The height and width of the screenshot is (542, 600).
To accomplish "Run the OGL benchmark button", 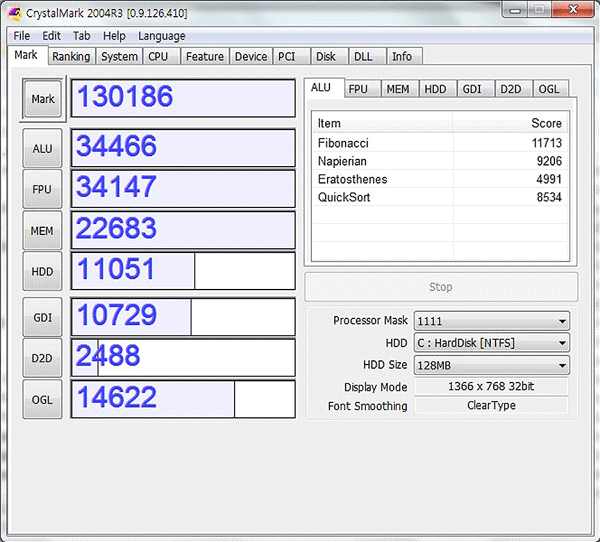I will tap(42, 400).
